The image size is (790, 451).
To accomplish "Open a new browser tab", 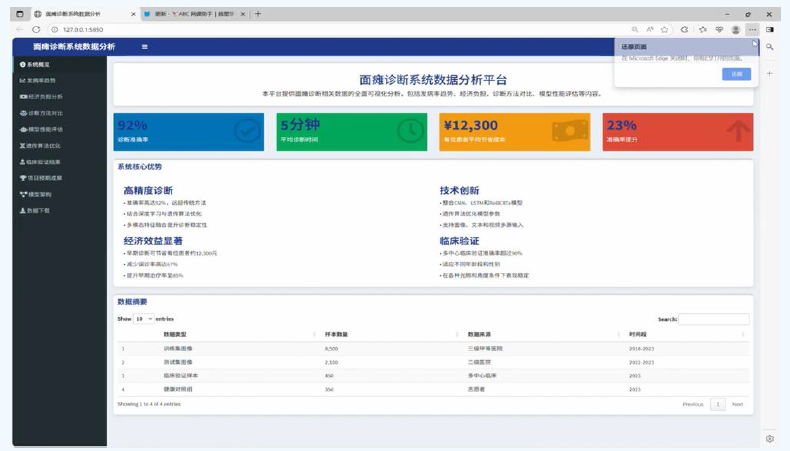I will (258, 14).
